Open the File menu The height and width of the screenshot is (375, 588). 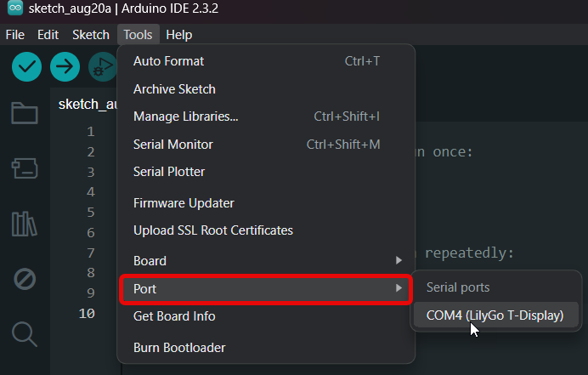[15, 35]
